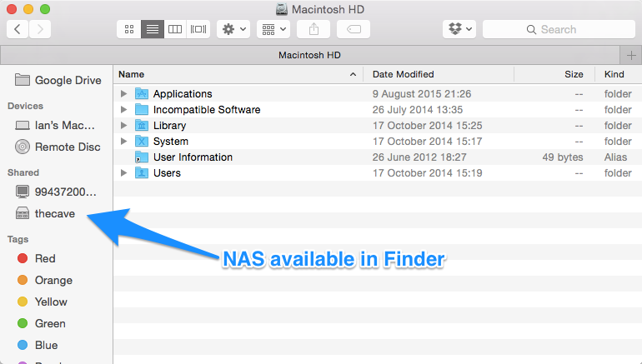Select list view mode

(x=153, y=29)
